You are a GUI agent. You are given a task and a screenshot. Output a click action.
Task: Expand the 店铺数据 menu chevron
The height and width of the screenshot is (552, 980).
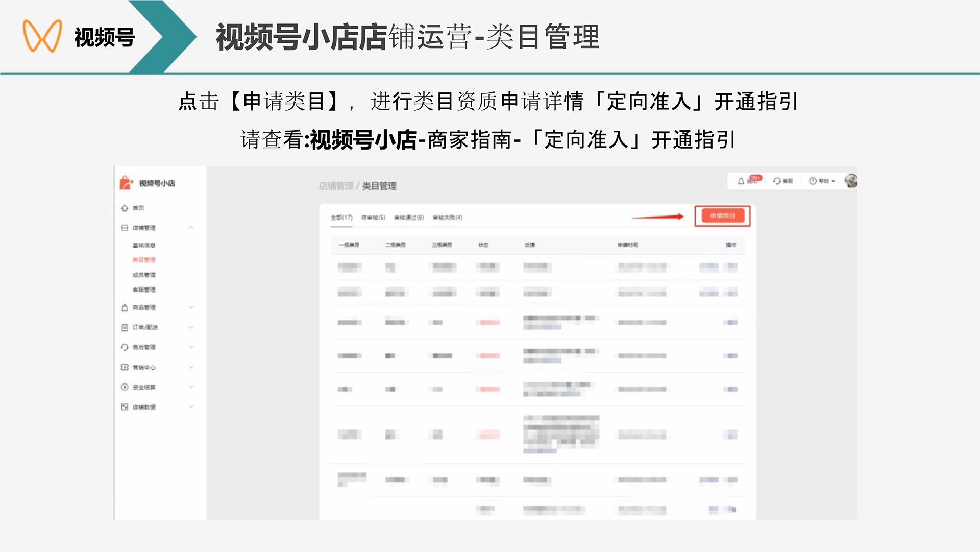tap(191, 407)
